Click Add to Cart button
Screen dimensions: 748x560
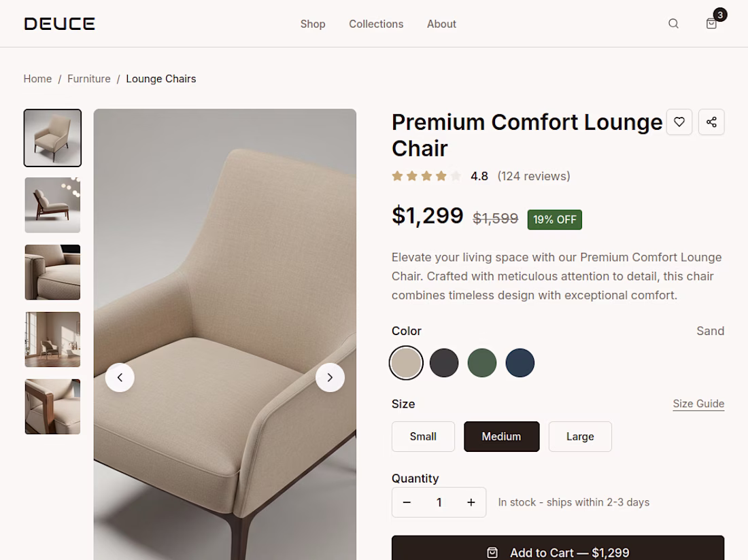(558, 549)
